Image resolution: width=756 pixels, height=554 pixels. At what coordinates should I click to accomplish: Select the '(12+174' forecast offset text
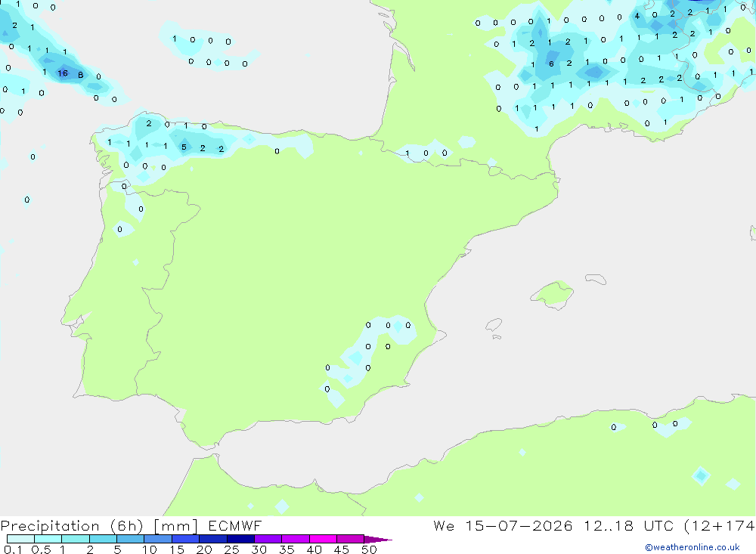point(720,526)
